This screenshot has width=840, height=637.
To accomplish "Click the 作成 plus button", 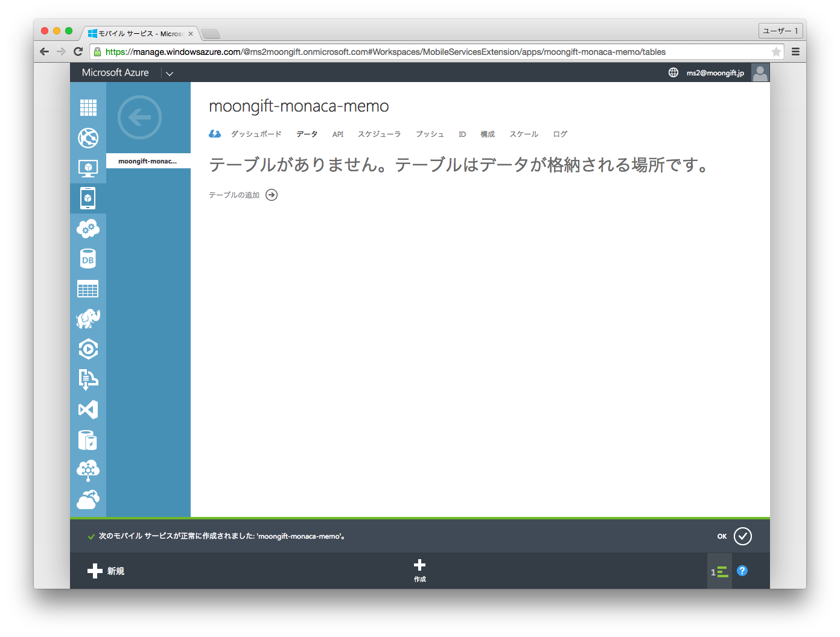I will click(x=420, y=570).
